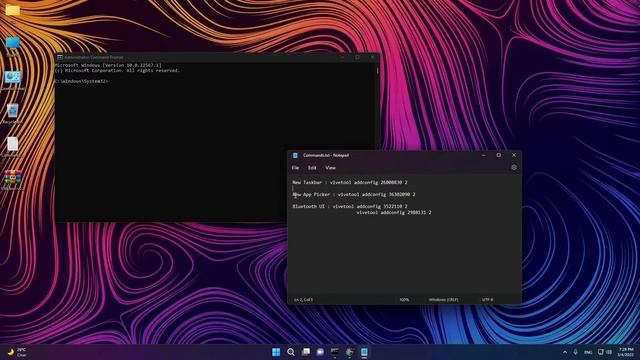Open the Edit menu in Notepad
This screenshot has height=360, width=640.
click(312, 168)
